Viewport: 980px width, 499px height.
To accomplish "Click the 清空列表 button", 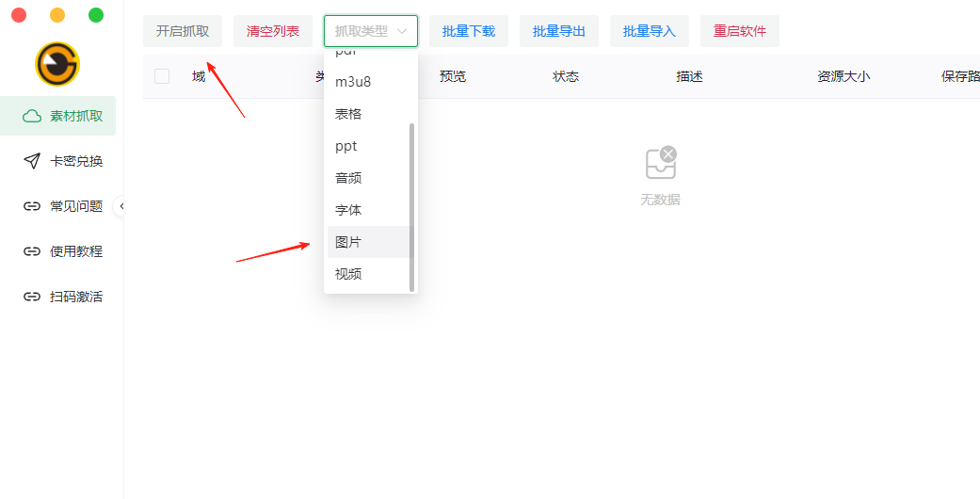I will point(272,31).
